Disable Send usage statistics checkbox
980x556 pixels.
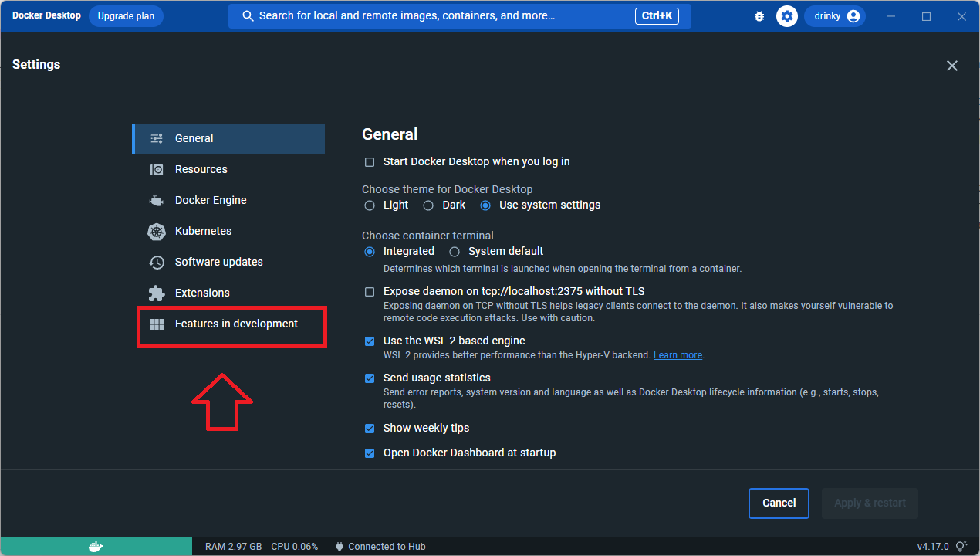point(370,378)
